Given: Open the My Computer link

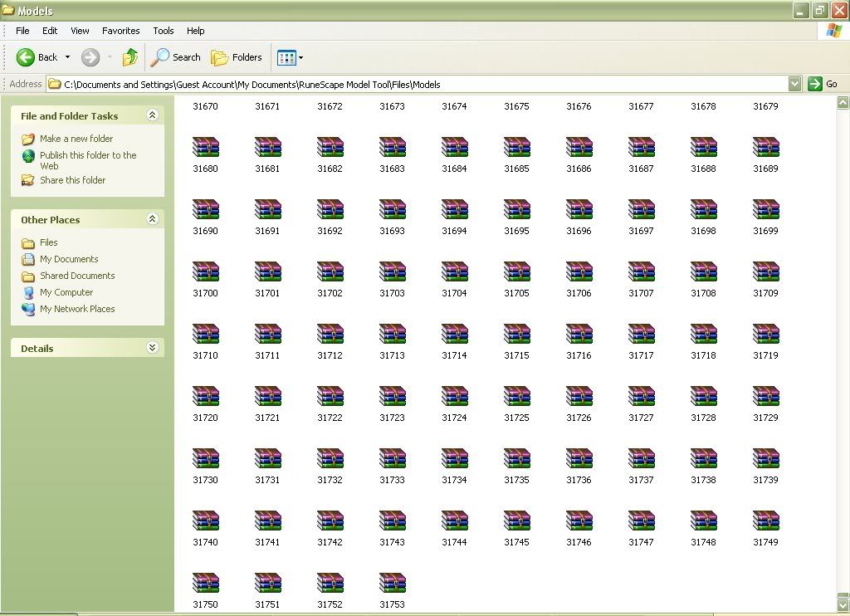Looking at the screenshot, I should pos(66,292).
